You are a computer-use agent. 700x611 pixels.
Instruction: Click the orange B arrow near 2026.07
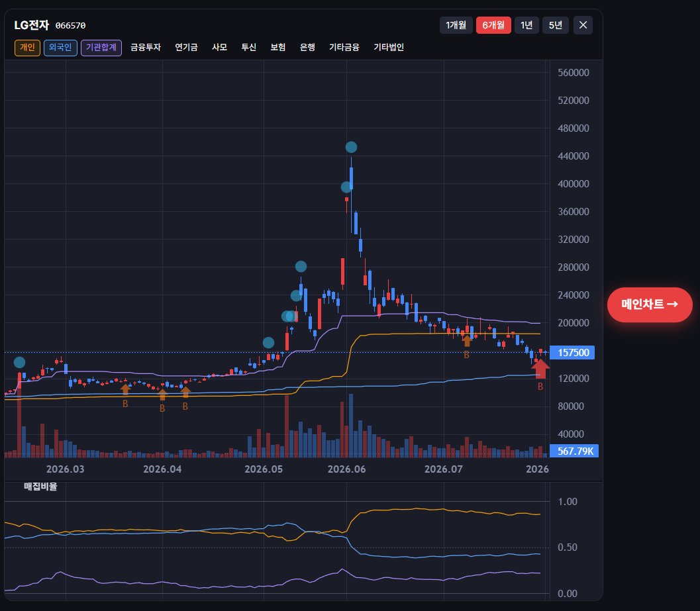point(466,342)
